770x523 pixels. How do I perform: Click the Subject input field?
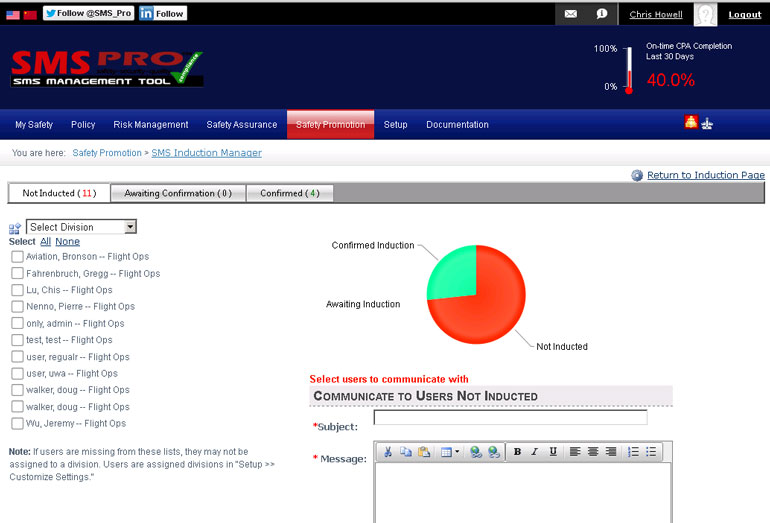pos(510,418)
